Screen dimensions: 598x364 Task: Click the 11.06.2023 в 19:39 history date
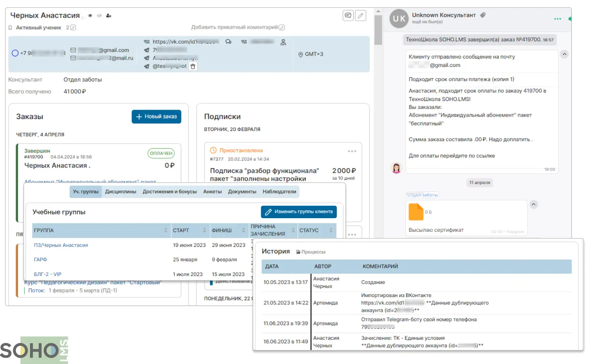[285, 323]
